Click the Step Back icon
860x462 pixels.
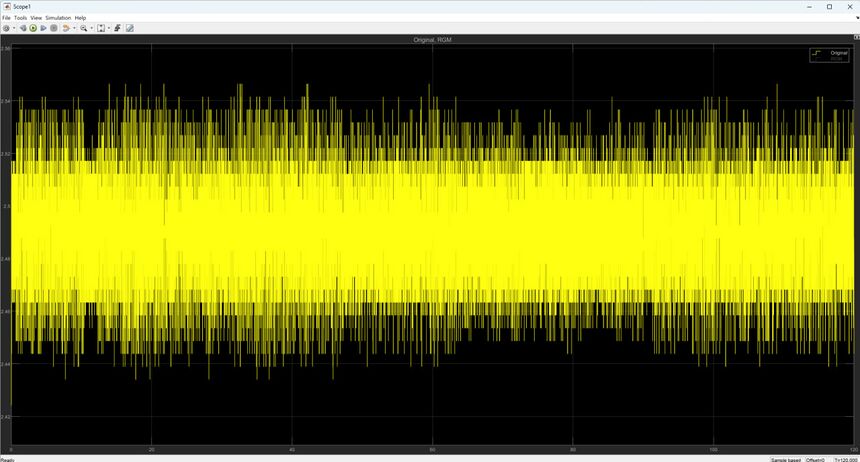(22, 28)
